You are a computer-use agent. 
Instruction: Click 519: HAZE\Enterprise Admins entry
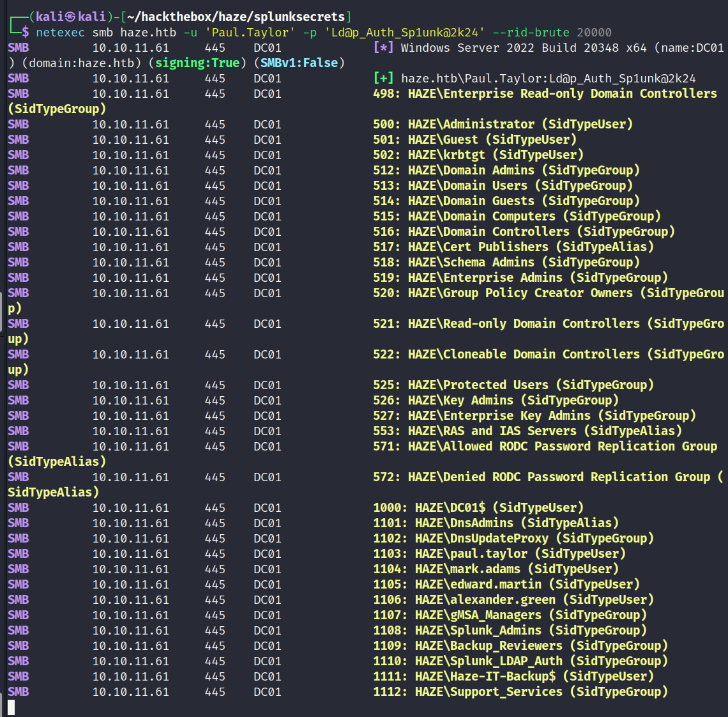(x=520, y=278)
